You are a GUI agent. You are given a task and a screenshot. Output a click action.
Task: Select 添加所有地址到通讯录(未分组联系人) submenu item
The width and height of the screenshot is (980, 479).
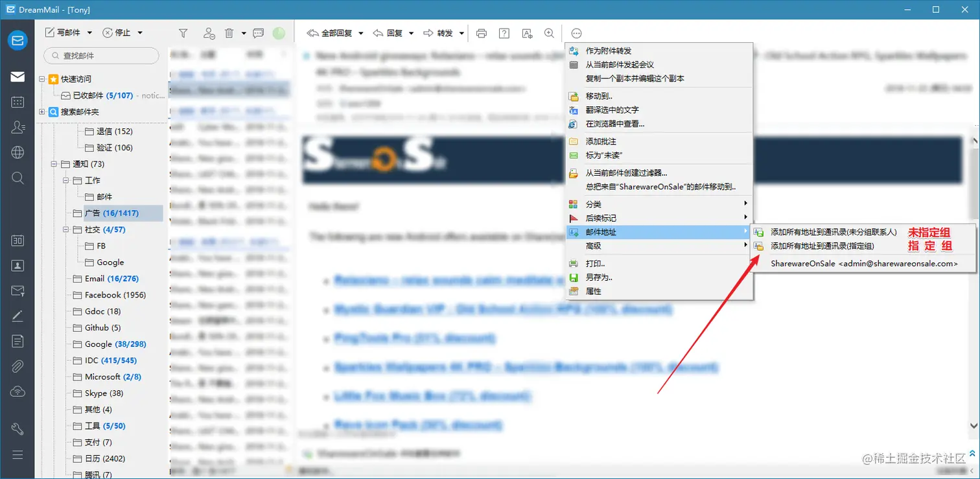[x=863, y=232]
